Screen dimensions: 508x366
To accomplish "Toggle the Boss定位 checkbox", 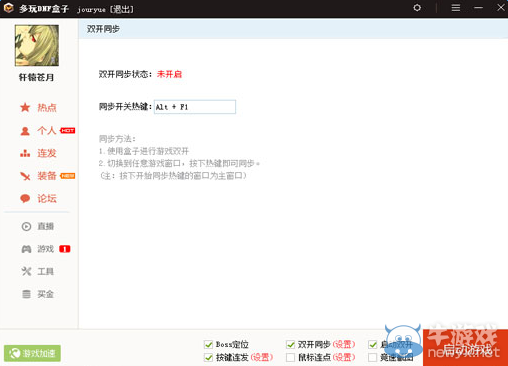I will click(x=208, y=344).
